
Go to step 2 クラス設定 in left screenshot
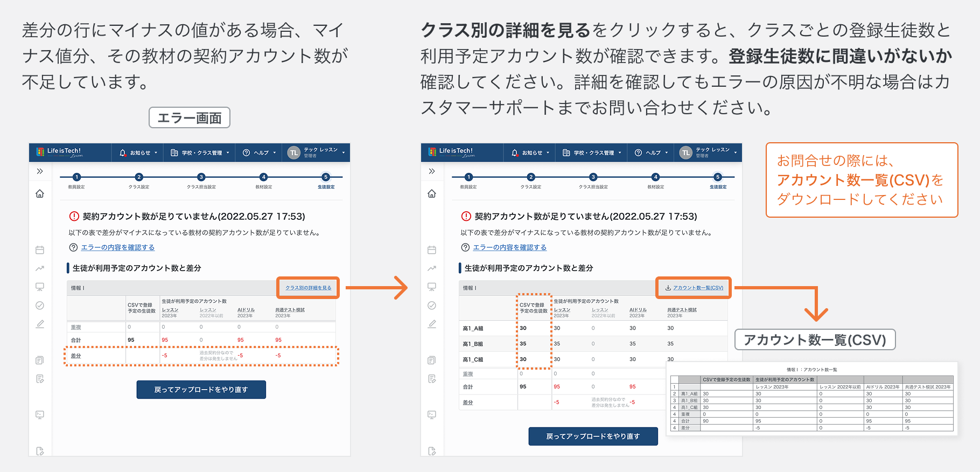tap(139, 181)
